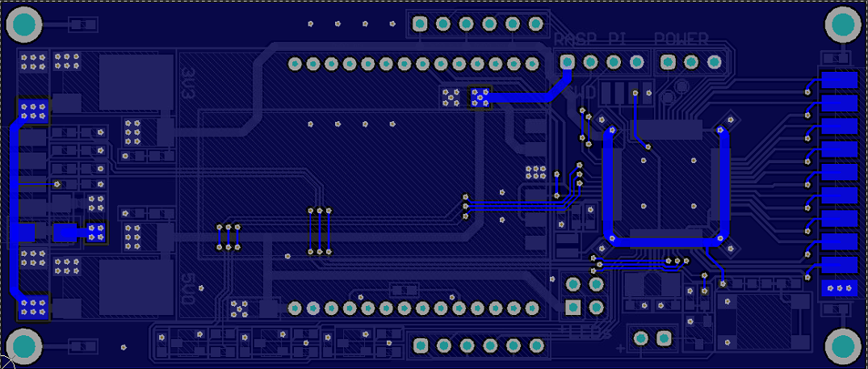Pick the last pad of the bottom six-pin header

tap(536, 346)
